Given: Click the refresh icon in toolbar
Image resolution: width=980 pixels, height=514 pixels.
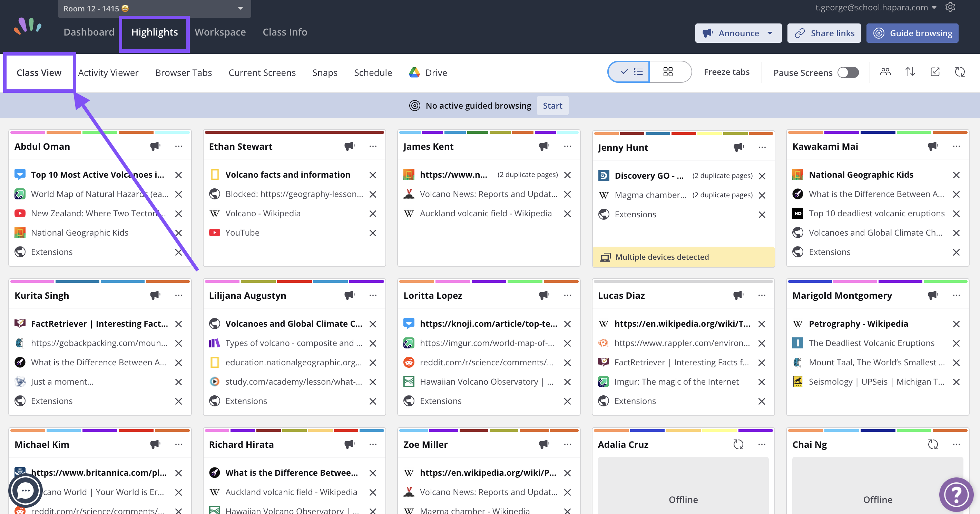Looking at the screenshot, I should click(960, 71).
